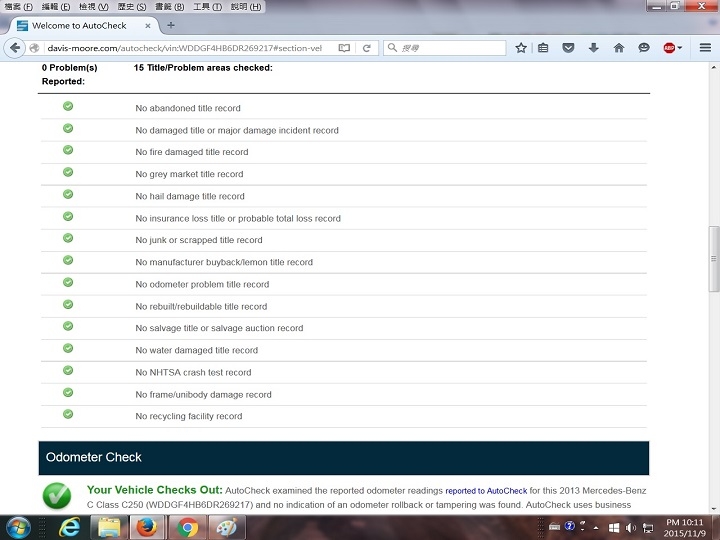Click 'No insurance loss title or probable total loss record'

click(238, 219)
